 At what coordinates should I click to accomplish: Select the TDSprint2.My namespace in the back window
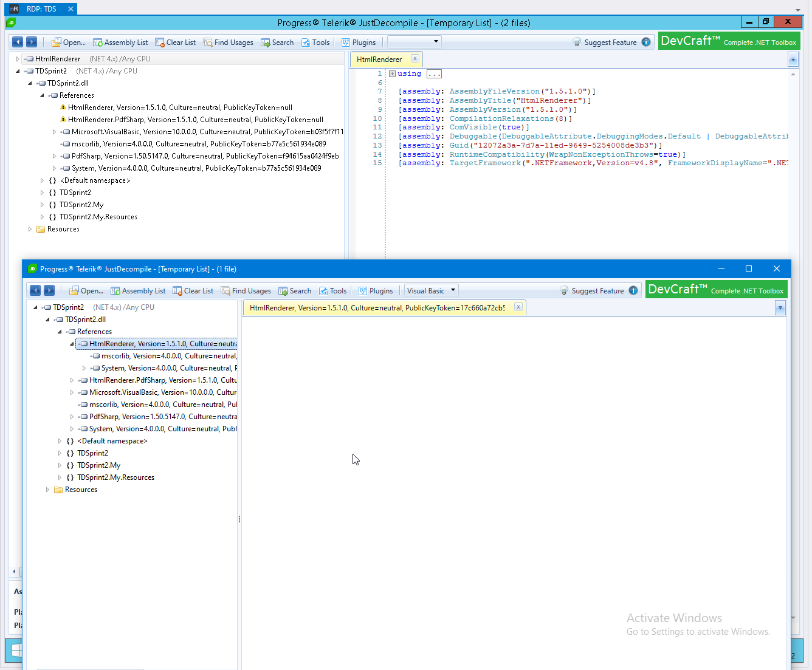[x=76, y=205]
